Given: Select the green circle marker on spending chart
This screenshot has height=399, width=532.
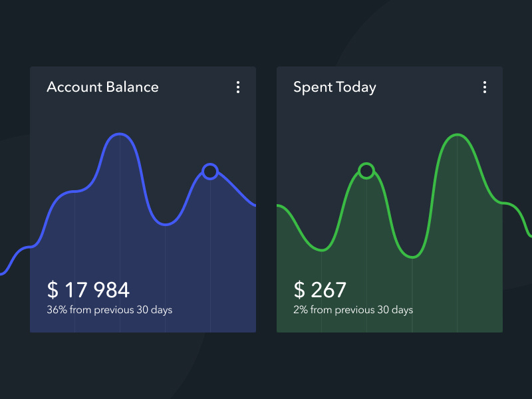Looking at the screenshot, I should [366, 171].
